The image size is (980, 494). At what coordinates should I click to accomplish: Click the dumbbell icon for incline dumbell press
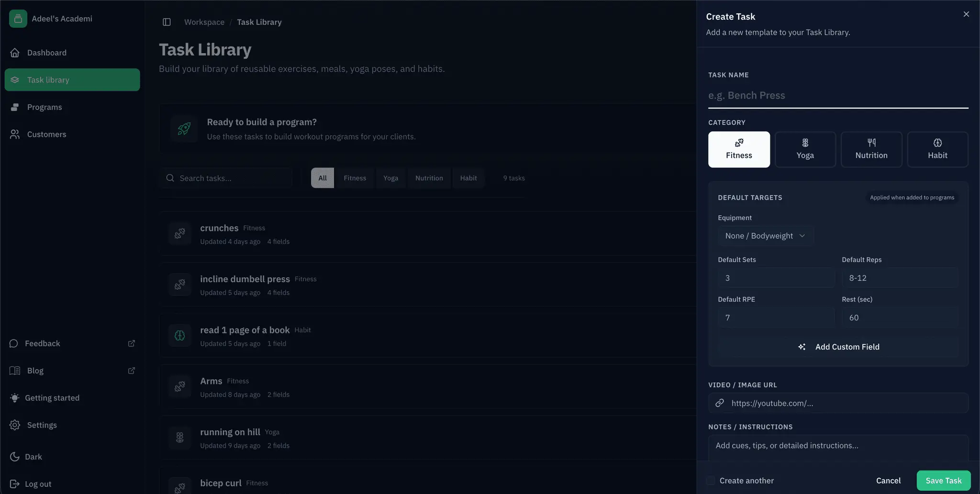tap(180, 285)
